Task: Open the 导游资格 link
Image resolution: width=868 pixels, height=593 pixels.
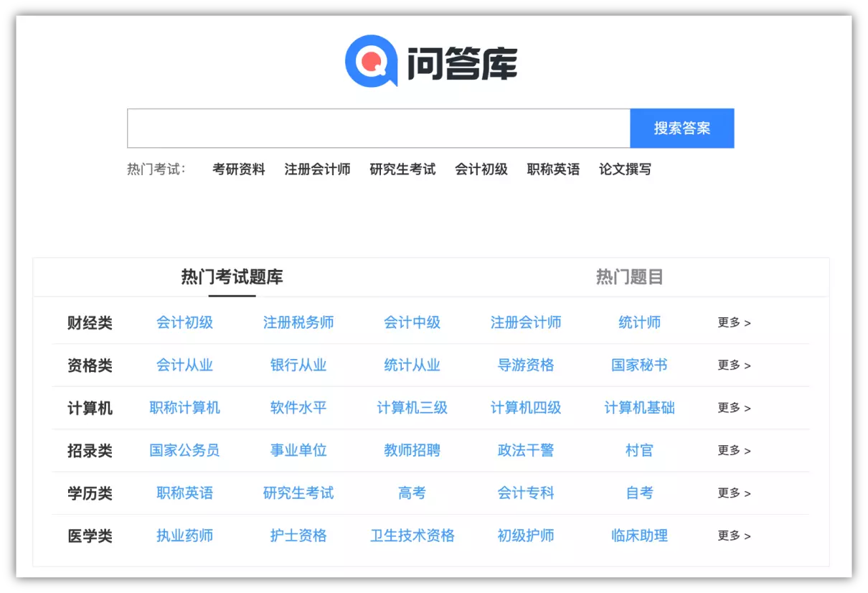Action: [x=526, y=365]
